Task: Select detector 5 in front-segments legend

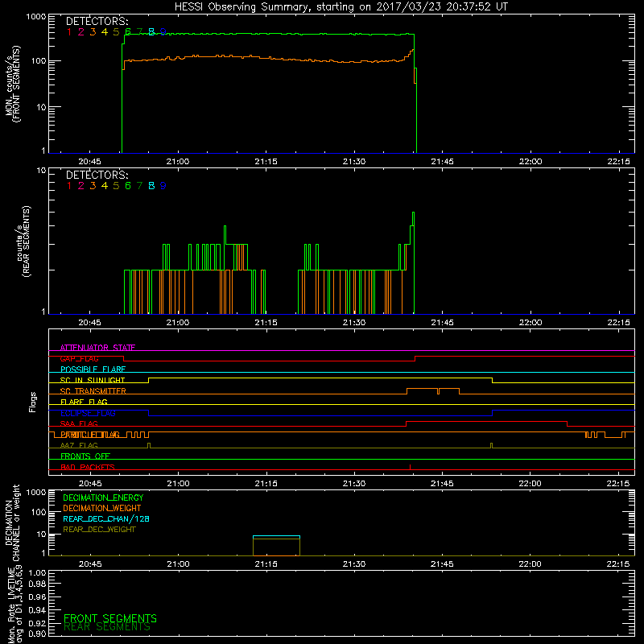Action: click(116, 32)
